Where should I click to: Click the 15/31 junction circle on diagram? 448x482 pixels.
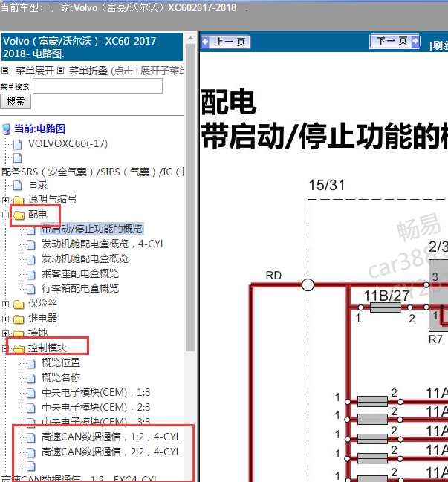point(308,284)
